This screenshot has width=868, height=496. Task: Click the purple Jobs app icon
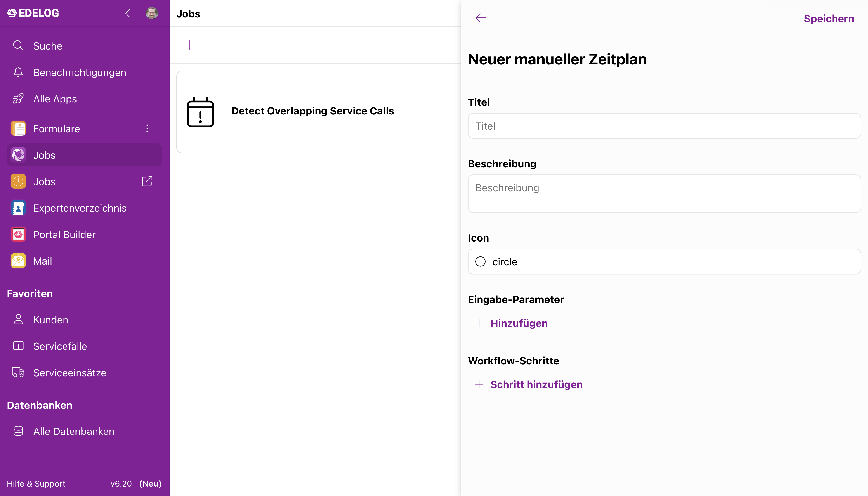[18, 155]
